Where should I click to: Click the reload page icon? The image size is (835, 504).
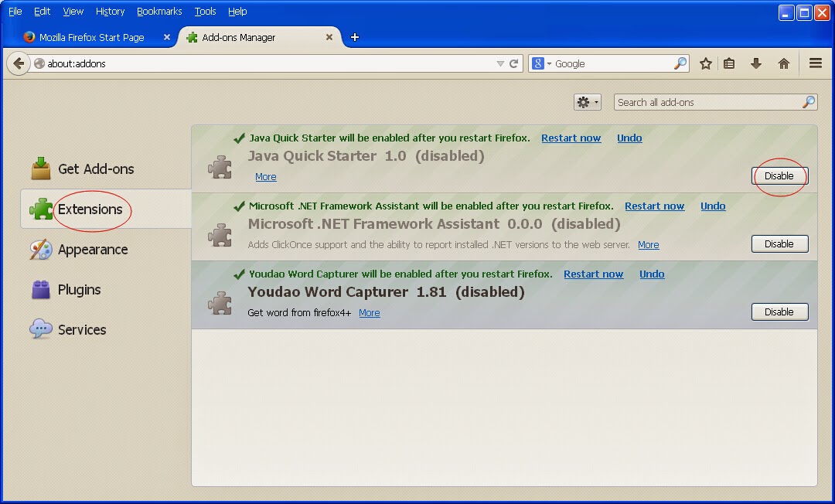coord(514,64)
